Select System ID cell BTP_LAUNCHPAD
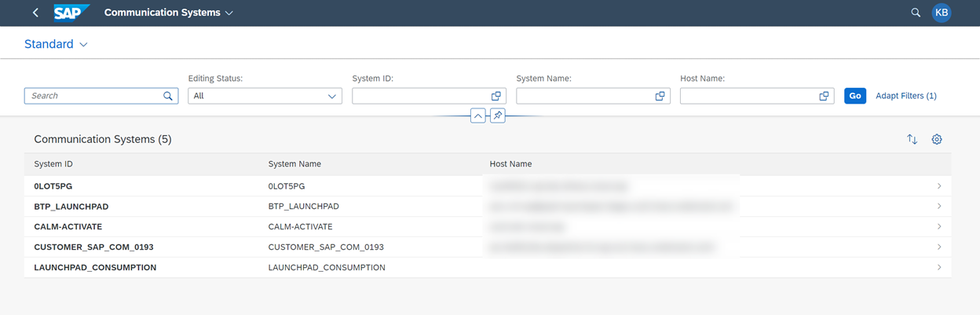 (71, 206)
